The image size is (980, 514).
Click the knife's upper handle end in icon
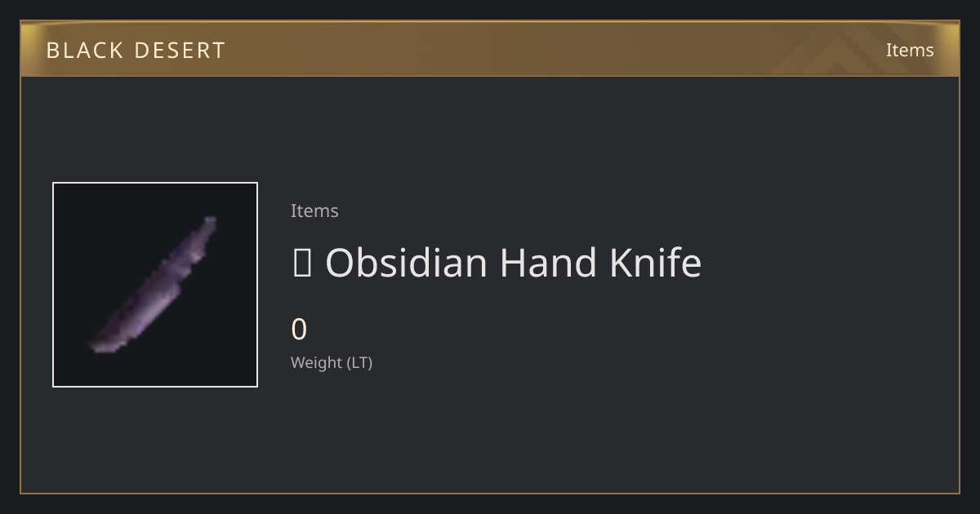click(x=210, y=221)
